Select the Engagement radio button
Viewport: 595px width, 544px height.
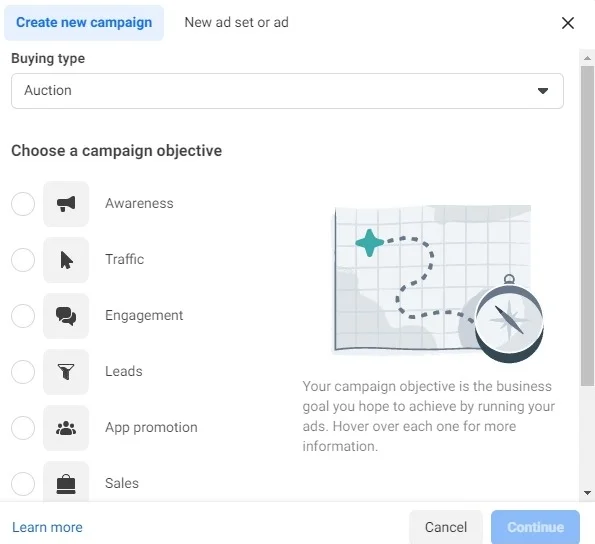[x=23, y=316]
